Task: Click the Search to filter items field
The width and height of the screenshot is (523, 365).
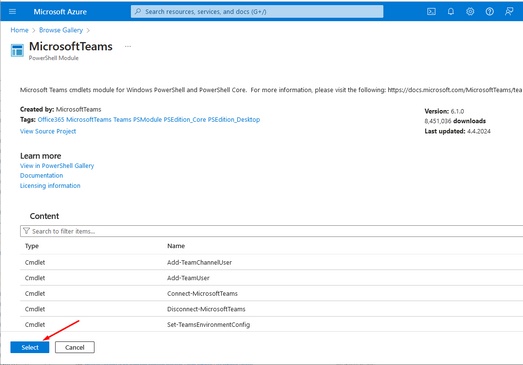Action: coord(272,231)
